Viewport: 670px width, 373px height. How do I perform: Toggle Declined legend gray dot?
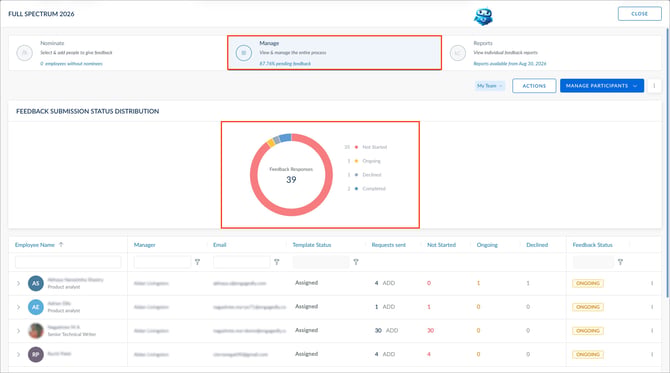coord(356,175)
